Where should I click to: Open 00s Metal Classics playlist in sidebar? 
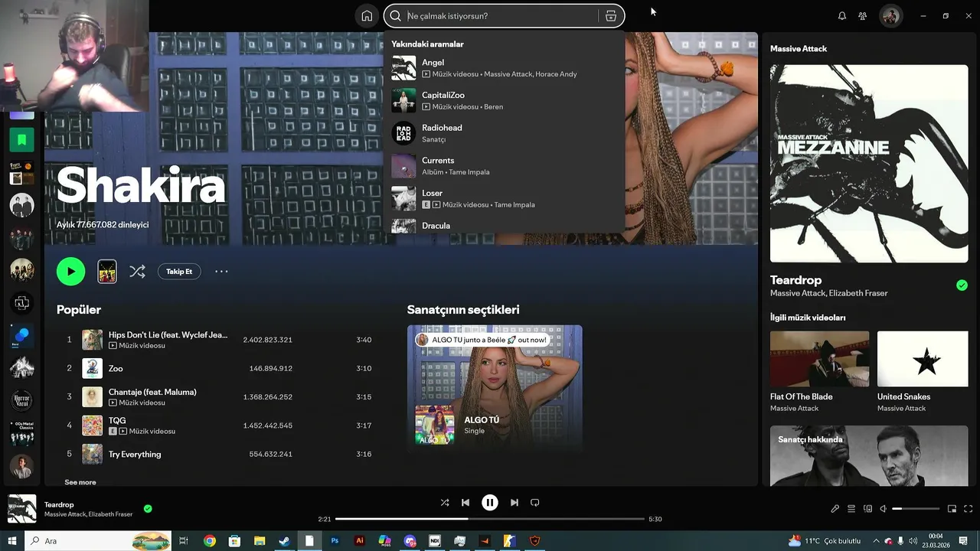click(21, 433)
